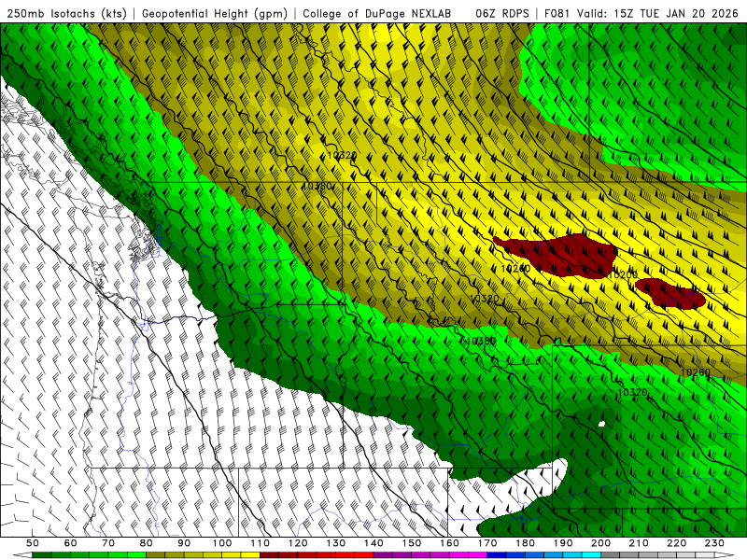Click the "06Z RDPS" model run label
Screen dimensions: 747x560
(x=502, y=13)
